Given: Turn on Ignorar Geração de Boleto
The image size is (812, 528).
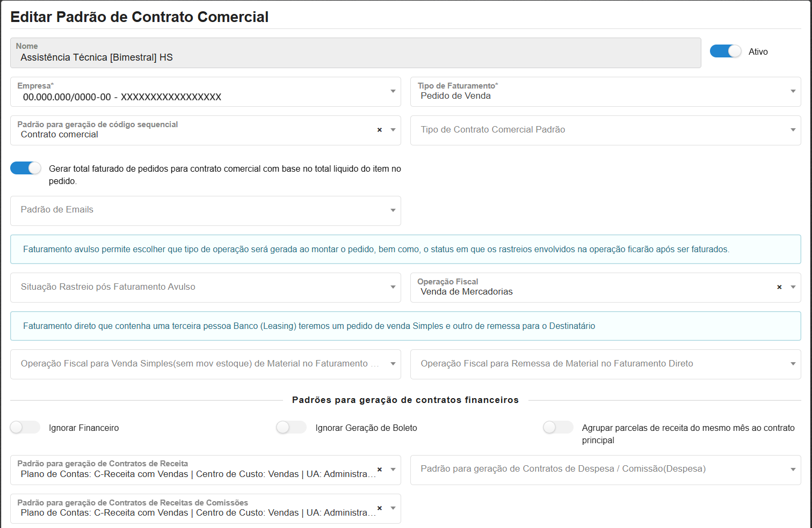Looking at the screenshot, I should tap(291, 427).
